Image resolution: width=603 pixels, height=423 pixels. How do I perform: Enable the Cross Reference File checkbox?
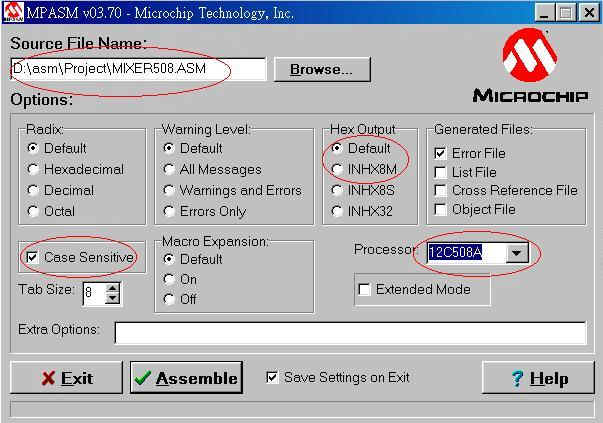[x=440, y=190]
